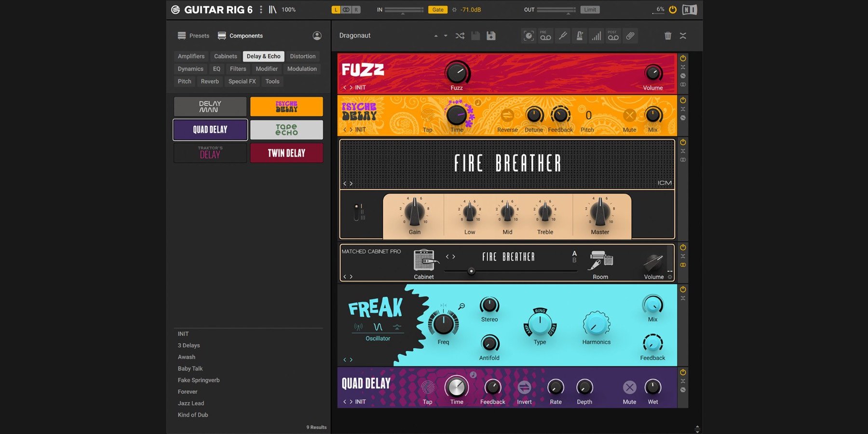This screenshot has width=868, height=434.
Task: Toggle the input Gate button
Action: click(437, 10)
